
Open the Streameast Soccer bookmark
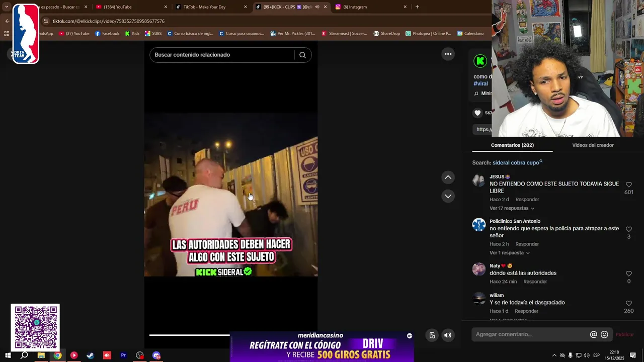(345, 34)
